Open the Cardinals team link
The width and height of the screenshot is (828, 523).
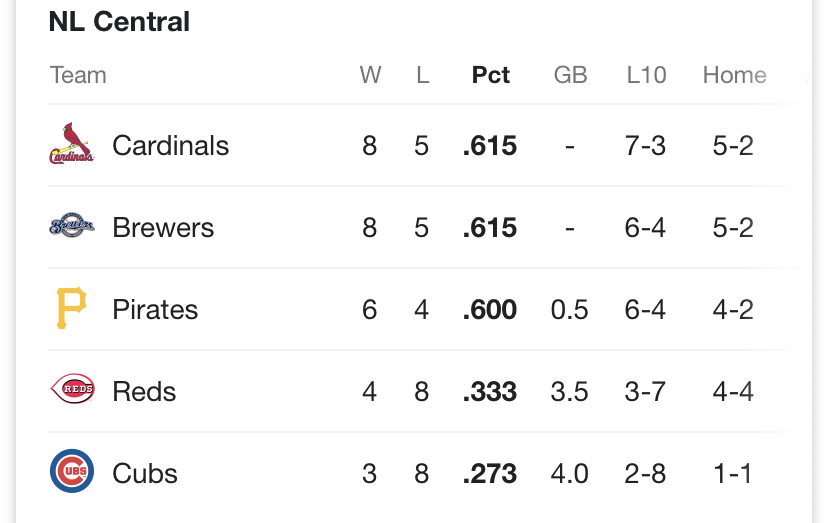pos(171,145)
